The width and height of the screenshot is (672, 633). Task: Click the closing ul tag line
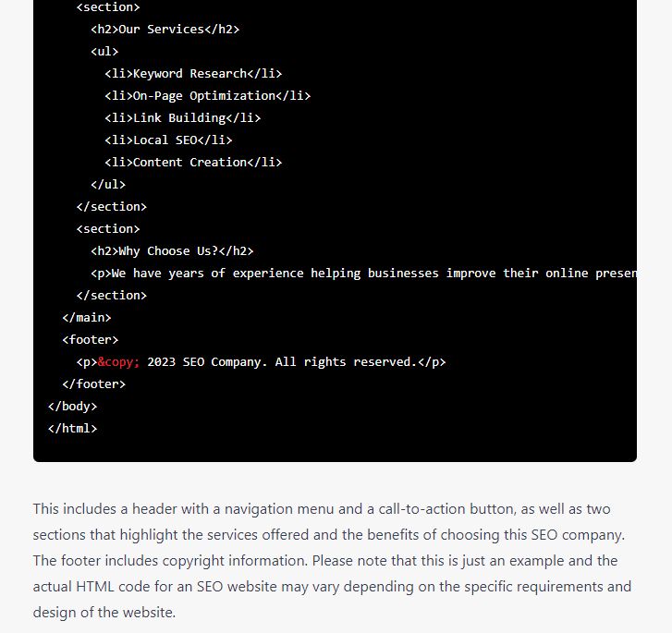[x=108, y=185]
